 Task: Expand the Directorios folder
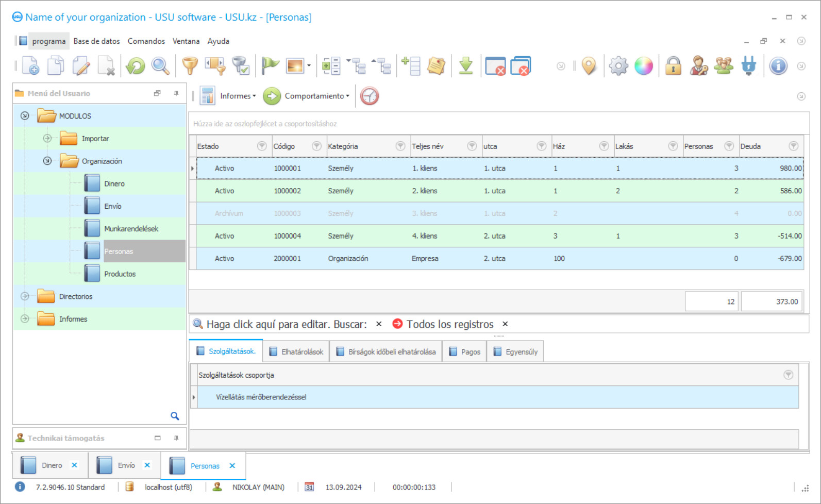tap(25, 296)
